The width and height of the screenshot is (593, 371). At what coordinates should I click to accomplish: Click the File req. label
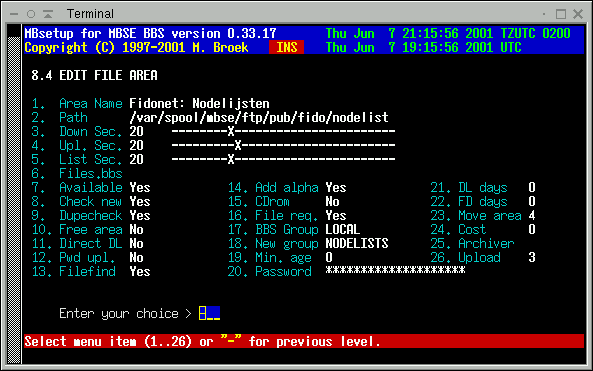[287, 215]
